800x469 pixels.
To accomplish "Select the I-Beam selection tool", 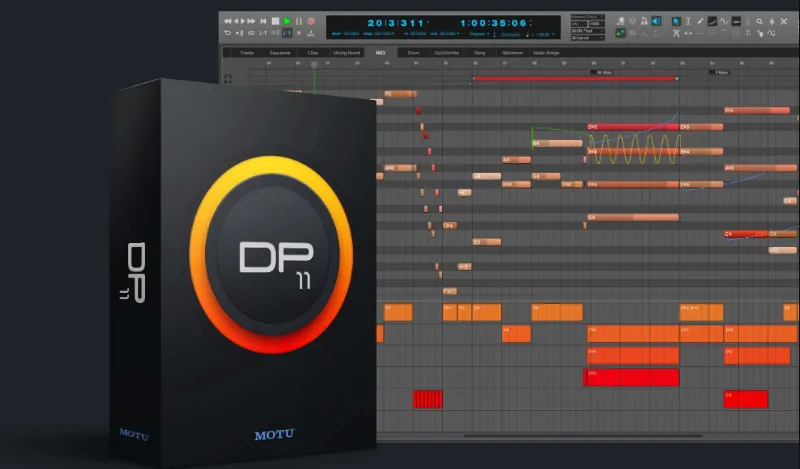I will click(688, 21).
